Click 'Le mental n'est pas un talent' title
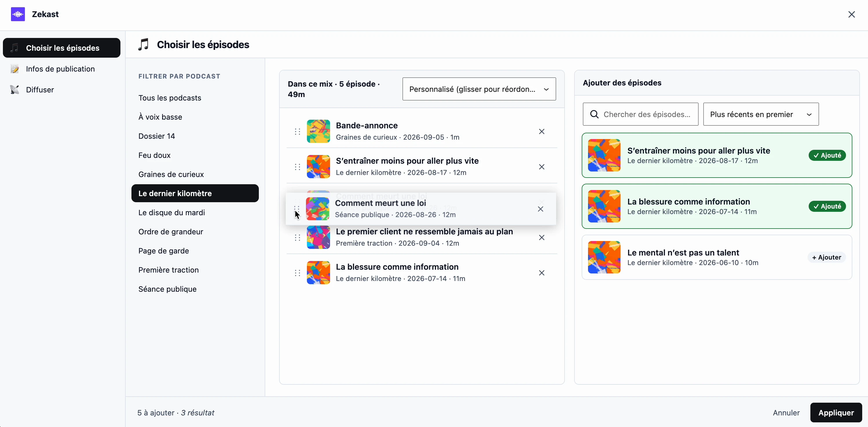The image size is (868, 427). pos(683,252)
